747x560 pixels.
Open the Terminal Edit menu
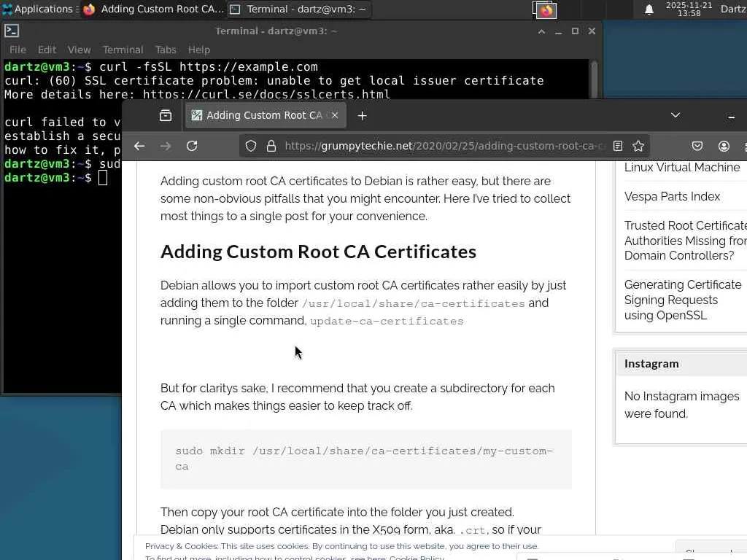[47, 50]
